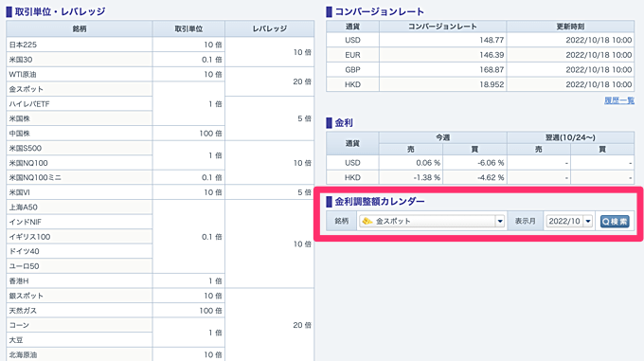Click USD sell interest rate 0.06 %
Viewport: 644px width, 361px height.
[428, 163]
